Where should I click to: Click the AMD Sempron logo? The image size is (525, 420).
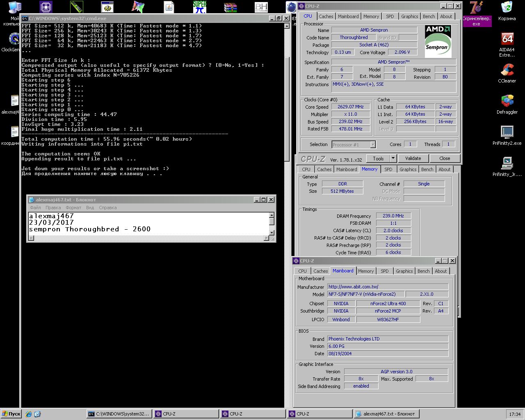pos(438,42)
